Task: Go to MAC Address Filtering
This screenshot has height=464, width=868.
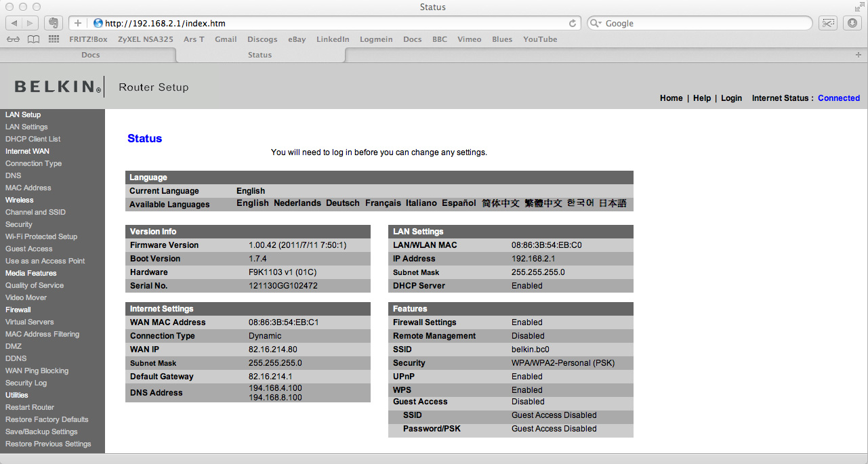Action: 42,334
